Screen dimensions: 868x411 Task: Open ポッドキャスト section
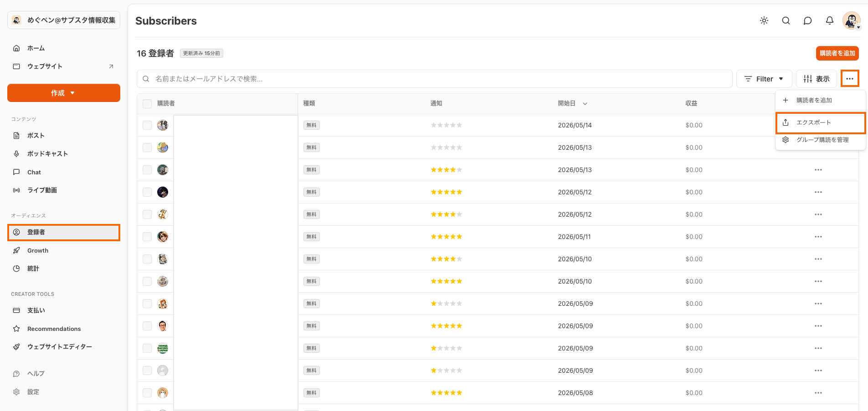click(x=64, y=154)
